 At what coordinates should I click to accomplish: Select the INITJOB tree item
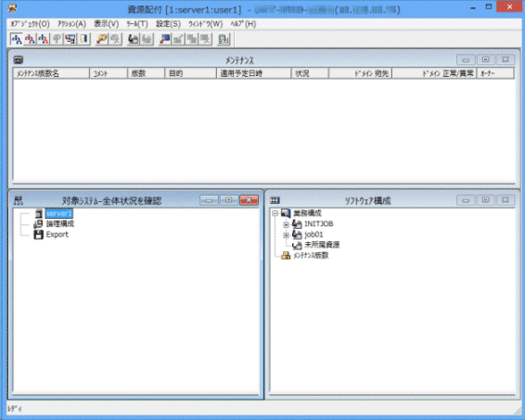318,223
